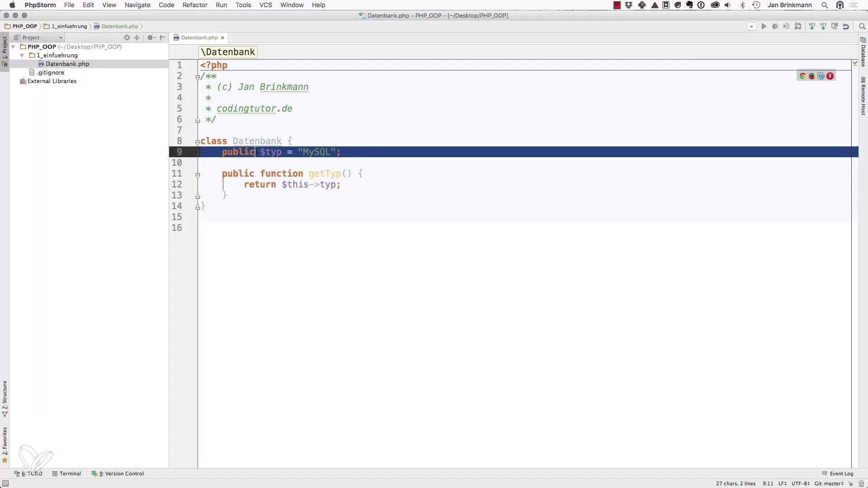This screenshot has height=488, width=868.
Task: Open the Code menu
Action: 166,5
